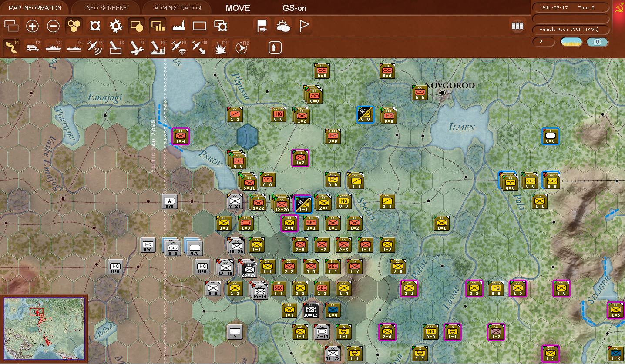This screenshot has height=364, width=625.
Task: Select Amphibious mode F4 ship icon
Action: coord(74,47)
